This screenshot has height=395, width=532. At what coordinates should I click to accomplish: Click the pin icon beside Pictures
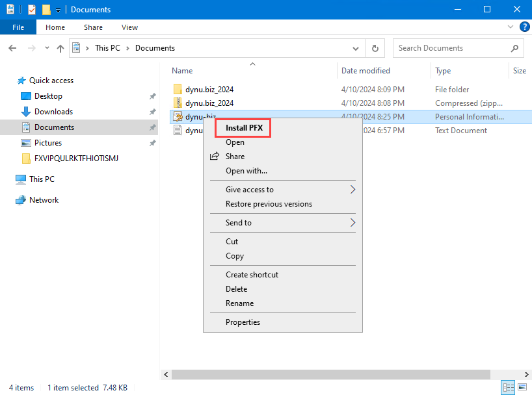pos(153,143)
